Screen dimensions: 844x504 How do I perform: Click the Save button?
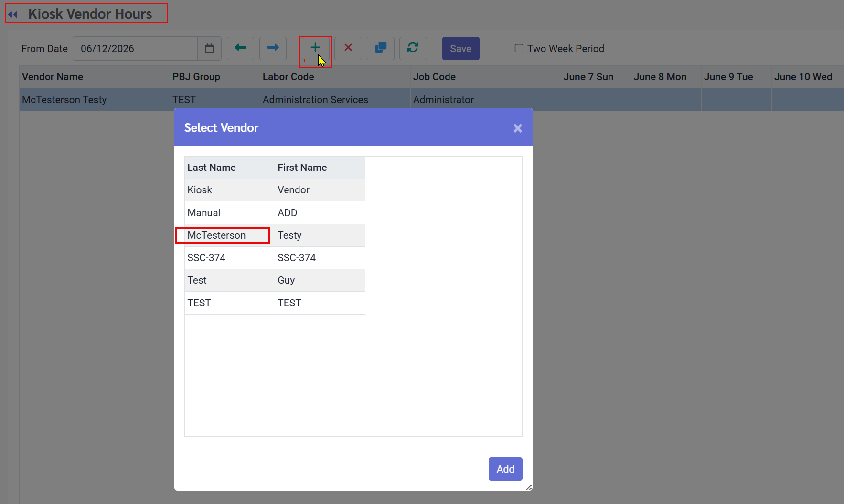(x=461, y=49)
